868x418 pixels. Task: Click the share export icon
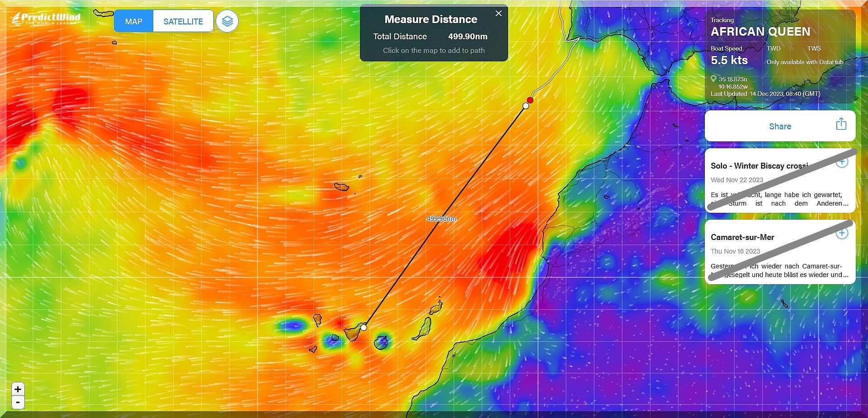pos(840,124)
